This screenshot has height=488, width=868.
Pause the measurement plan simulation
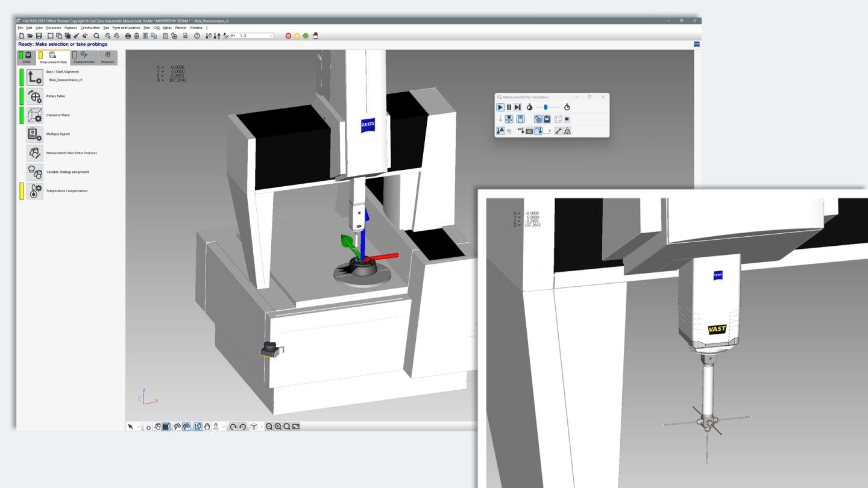pos(509,107)
